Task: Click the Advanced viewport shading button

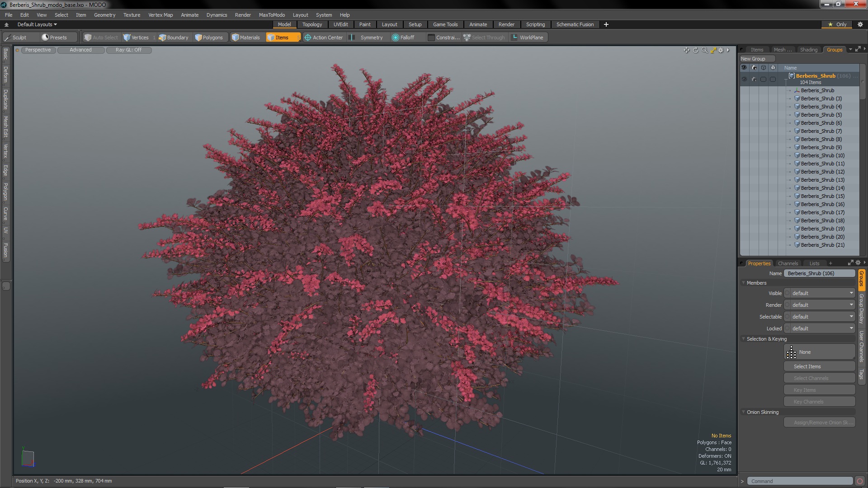Action: tap(80, 50)
